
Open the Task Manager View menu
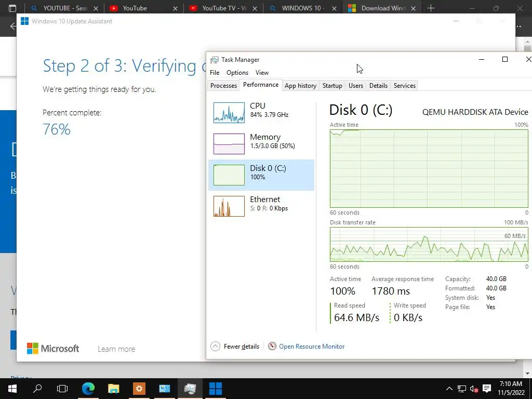click(x=262, y=73)
